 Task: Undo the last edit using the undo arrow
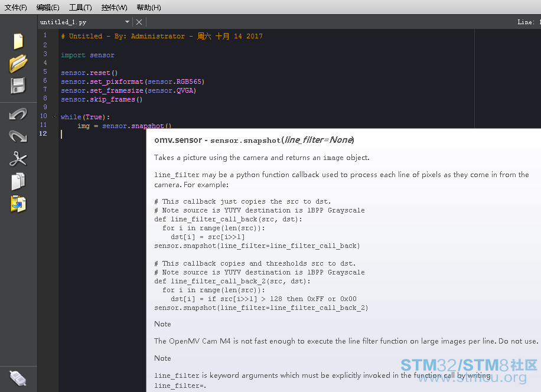click(18, 114)
